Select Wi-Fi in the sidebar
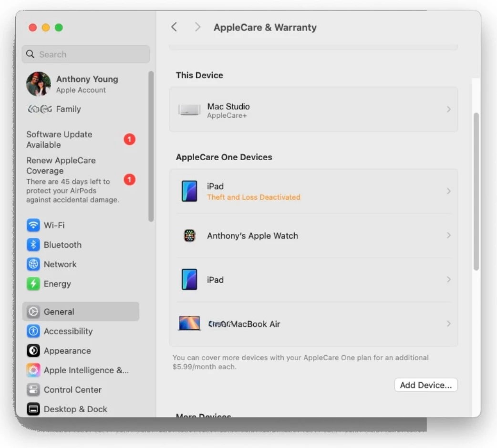The image size is (497, 448). pos(81,225)
